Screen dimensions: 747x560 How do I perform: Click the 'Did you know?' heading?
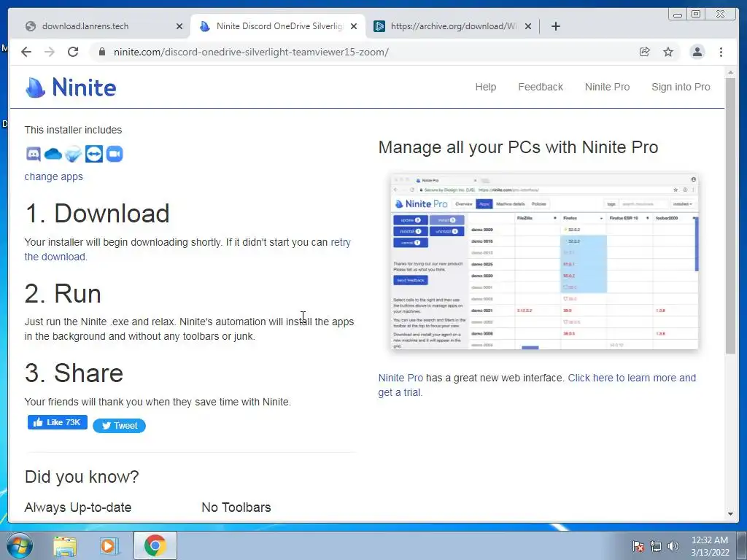tap(82, 477)
